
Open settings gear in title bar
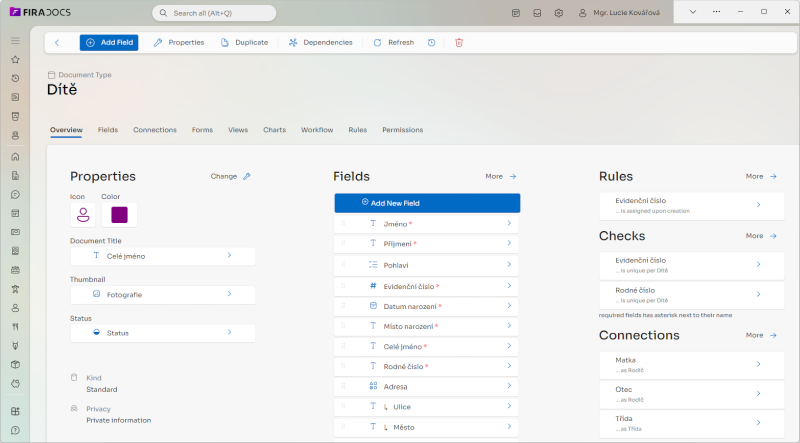point(559,13)
